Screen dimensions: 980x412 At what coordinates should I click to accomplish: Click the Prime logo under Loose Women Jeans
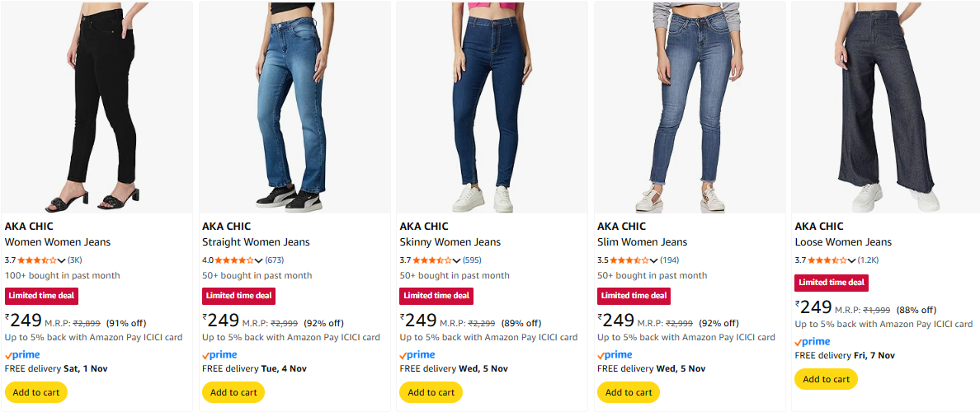[813, 342]
